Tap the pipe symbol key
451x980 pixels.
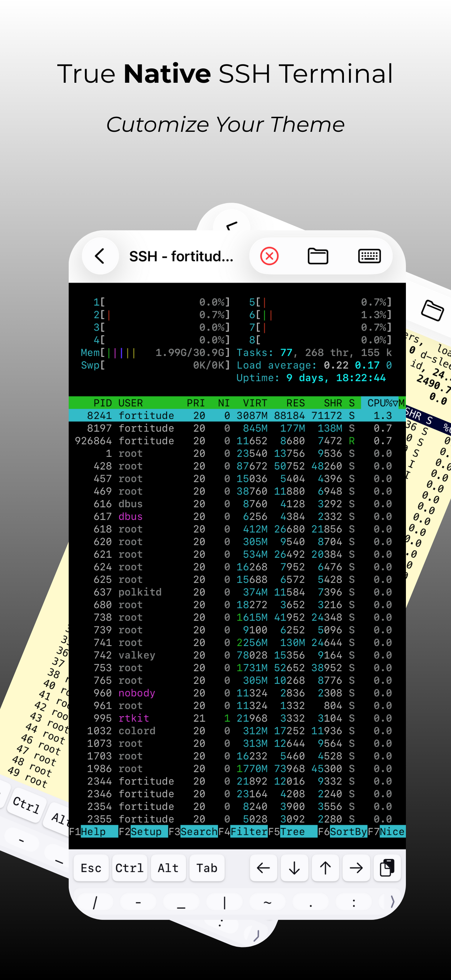[224, 902]
